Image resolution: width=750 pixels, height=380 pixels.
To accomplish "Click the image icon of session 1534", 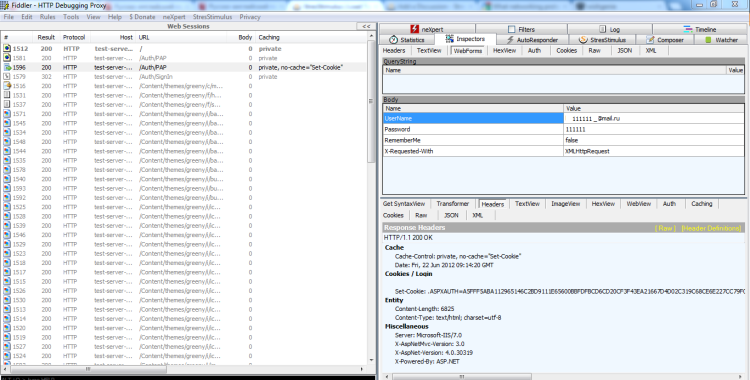I will click(x=7, y=132).
